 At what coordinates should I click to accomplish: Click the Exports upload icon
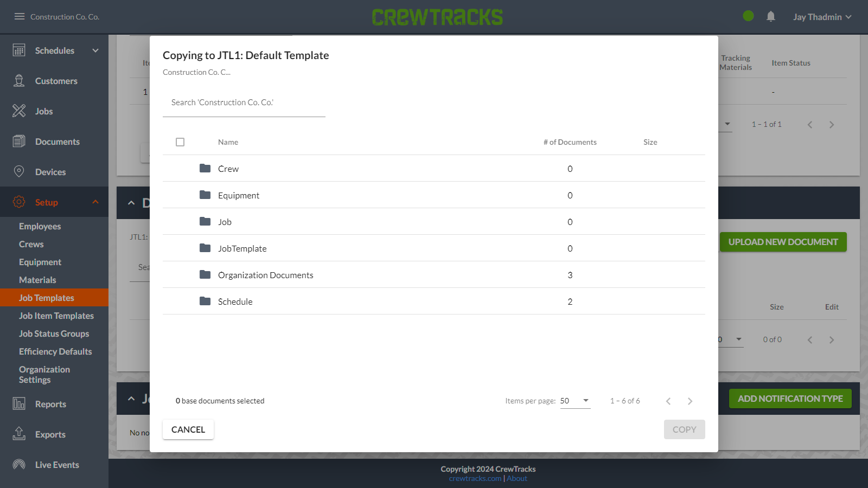[x=19, y=434]
